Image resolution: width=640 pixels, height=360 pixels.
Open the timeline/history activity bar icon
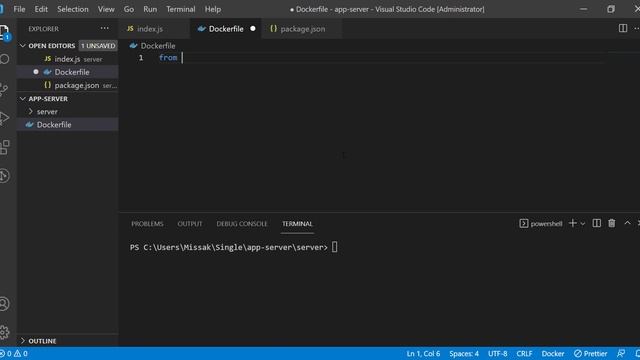click(4, 176)
